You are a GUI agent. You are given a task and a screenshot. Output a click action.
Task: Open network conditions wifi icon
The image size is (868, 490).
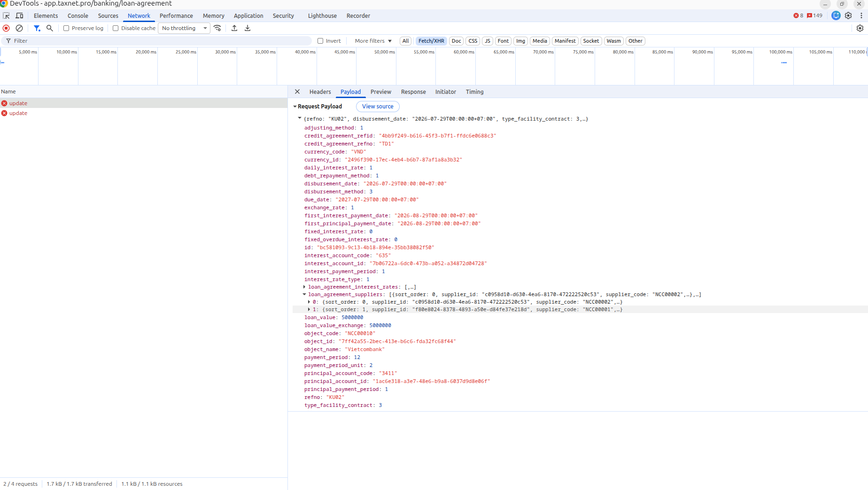click(x=217, y=28)
